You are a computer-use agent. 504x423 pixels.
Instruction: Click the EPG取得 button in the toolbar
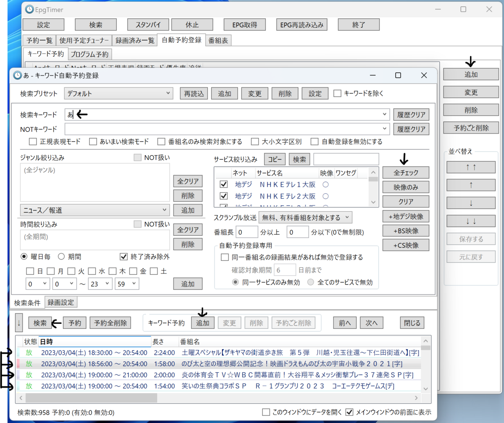pos(244,24)
